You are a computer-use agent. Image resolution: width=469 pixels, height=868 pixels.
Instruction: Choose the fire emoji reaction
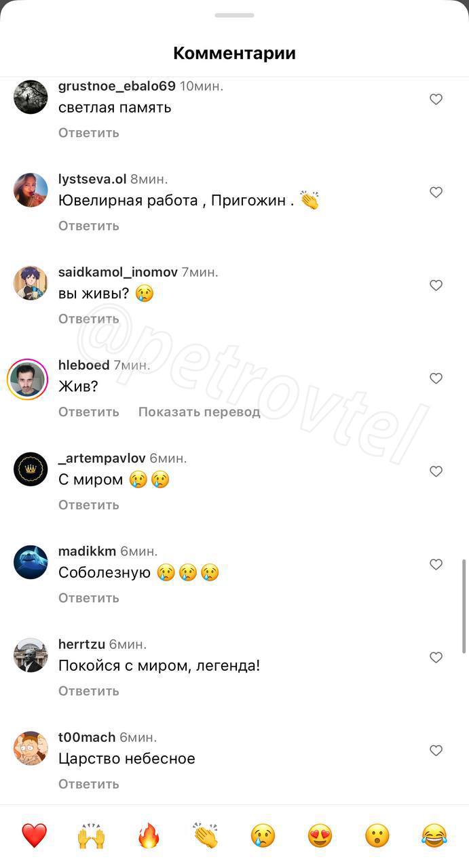(x=149, y=835)
